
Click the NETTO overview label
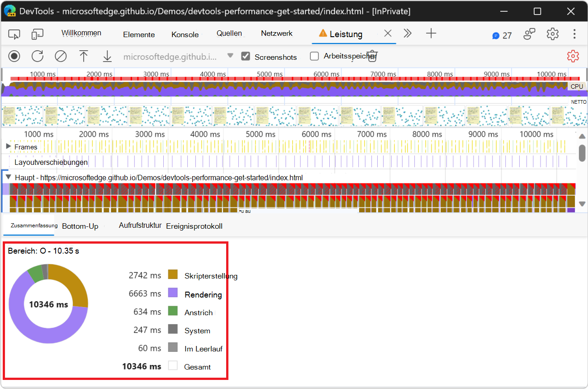(x=579, y=102)
